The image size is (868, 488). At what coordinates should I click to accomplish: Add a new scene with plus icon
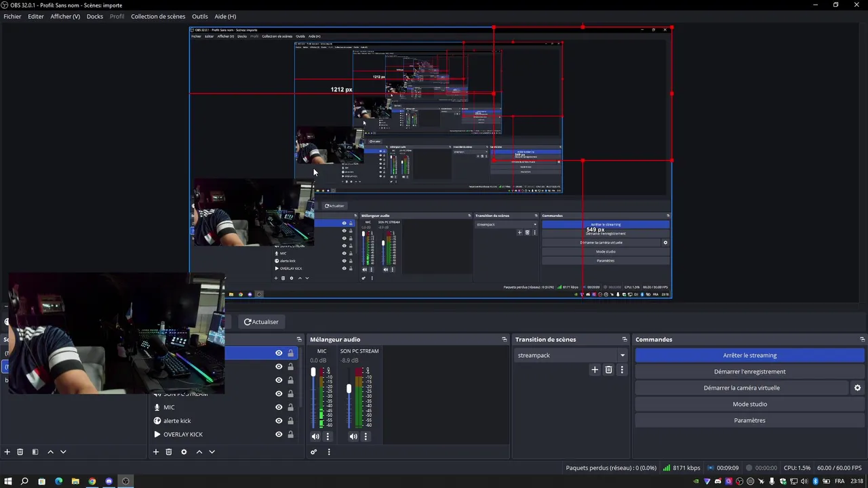7,452
